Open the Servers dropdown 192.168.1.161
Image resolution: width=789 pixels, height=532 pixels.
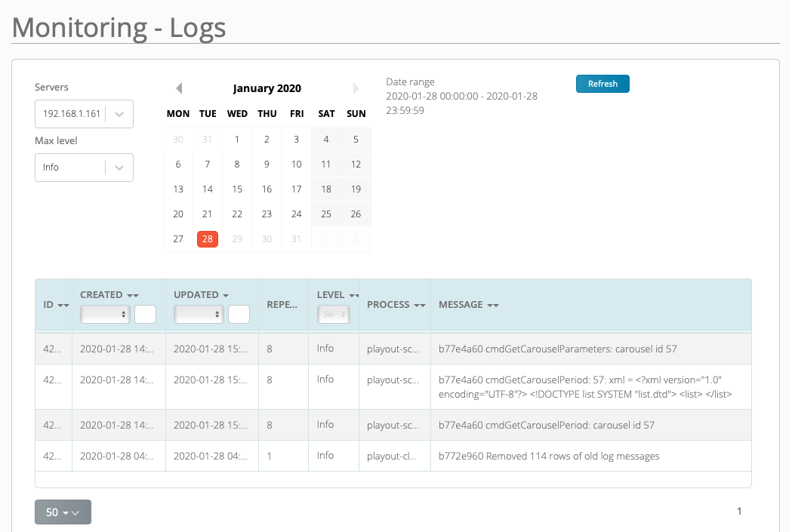[x=84, y=114]
